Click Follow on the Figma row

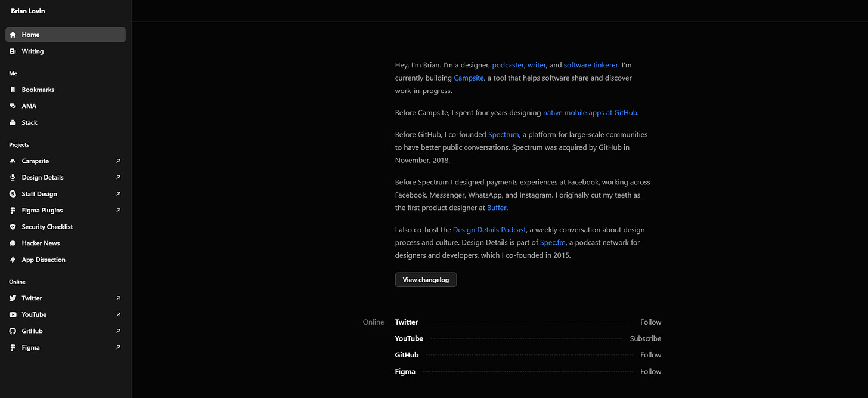coord(651,372)
